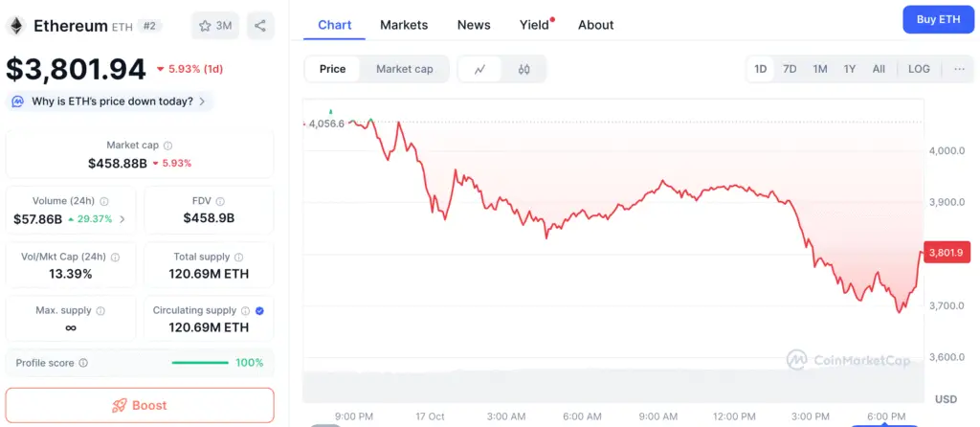Expand Volume (24h) details chevron
The image size is (980, 427).
point(122,219)
